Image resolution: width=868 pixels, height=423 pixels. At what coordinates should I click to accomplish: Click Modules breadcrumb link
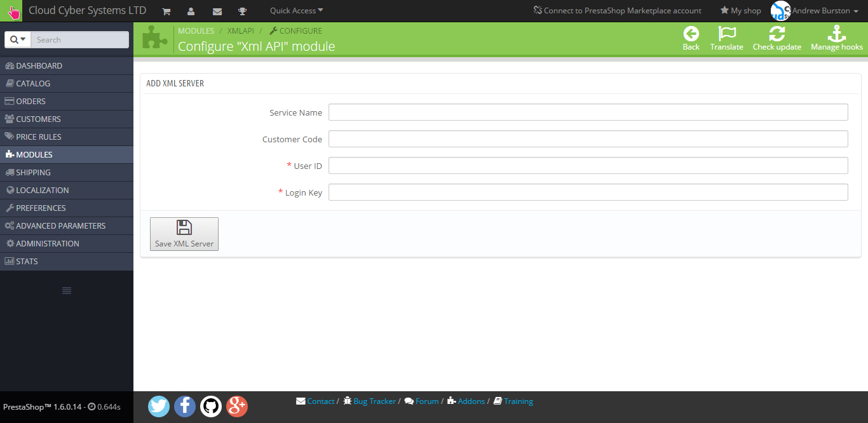click(x=196, y=30)
